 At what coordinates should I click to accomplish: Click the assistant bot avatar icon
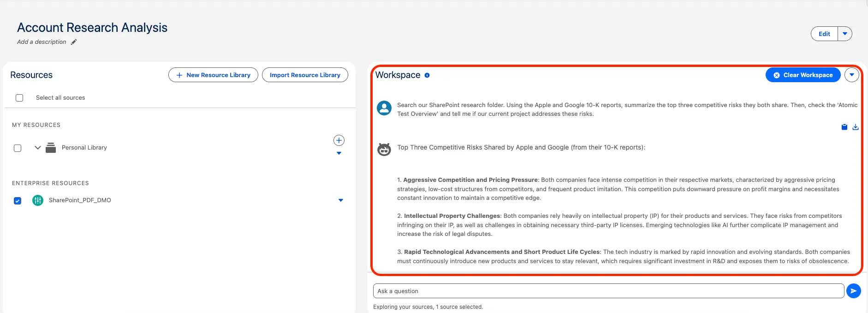point(384,149)
